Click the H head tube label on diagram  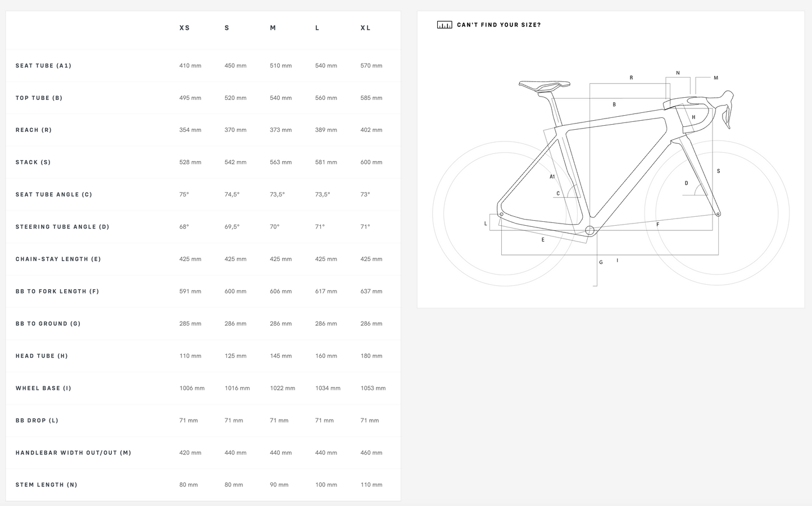(x=693, y=118)
